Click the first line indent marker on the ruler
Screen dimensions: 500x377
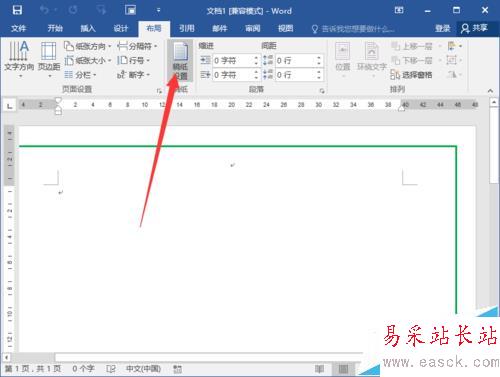pos(58,100)
